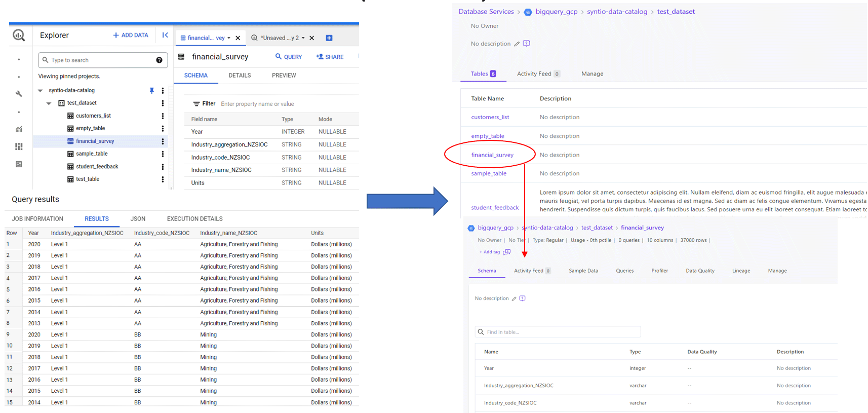Click the BigQuery logo icon
The image size is (868, 413).
(19, 35)
